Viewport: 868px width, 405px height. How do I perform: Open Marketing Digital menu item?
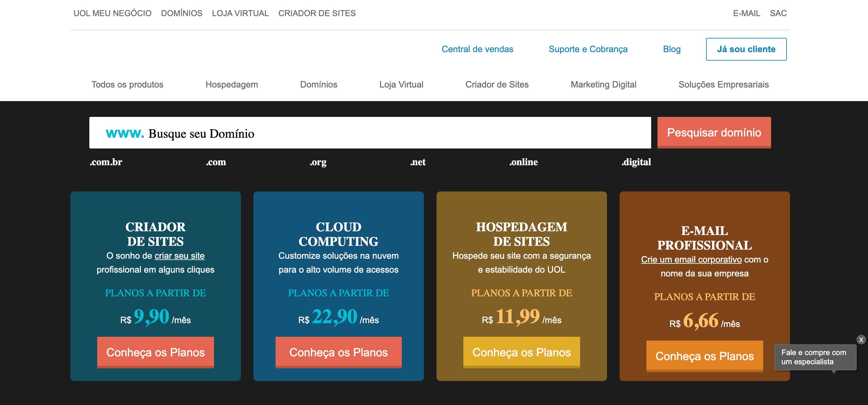(603, 84)
